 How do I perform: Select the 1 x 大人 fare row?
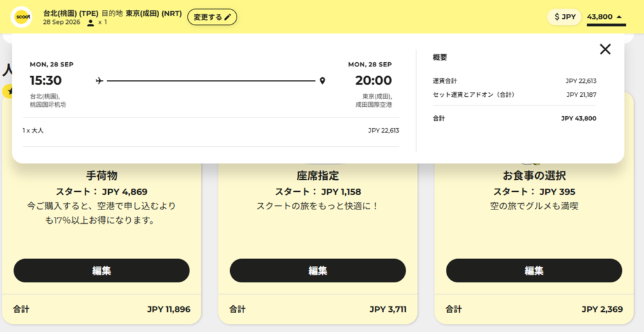coord(211,131)
